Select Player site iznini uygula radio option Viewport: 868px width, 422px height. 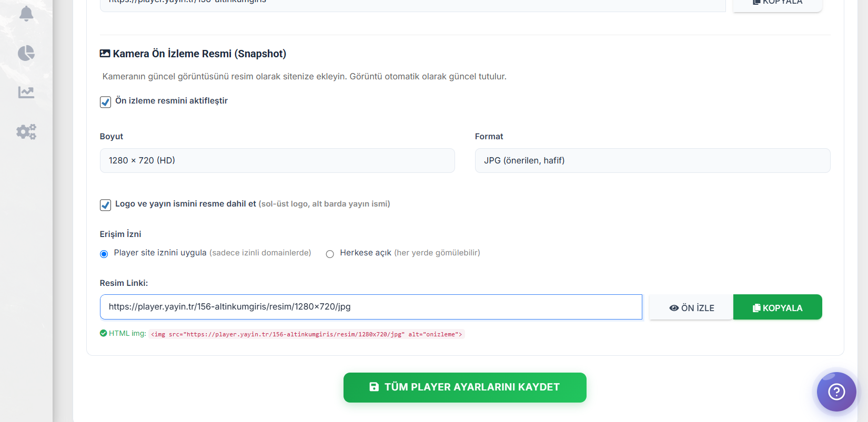104,254
